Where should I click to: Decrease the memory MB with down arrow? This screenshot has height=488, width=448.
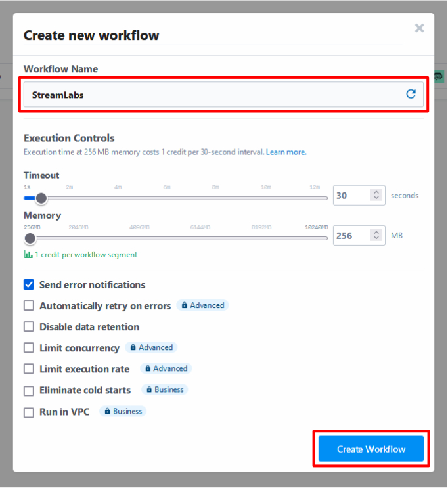coord(376,238)
